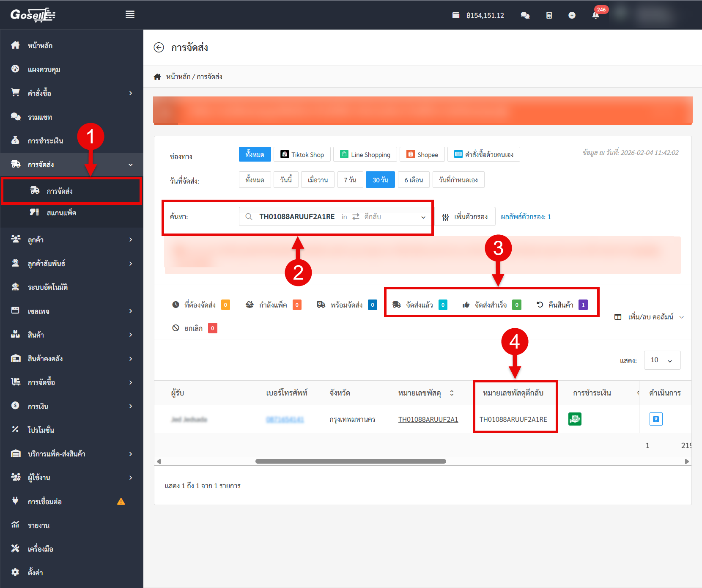
Task: Click the green payment icon in table row
Action: click(x=575, y=419)
